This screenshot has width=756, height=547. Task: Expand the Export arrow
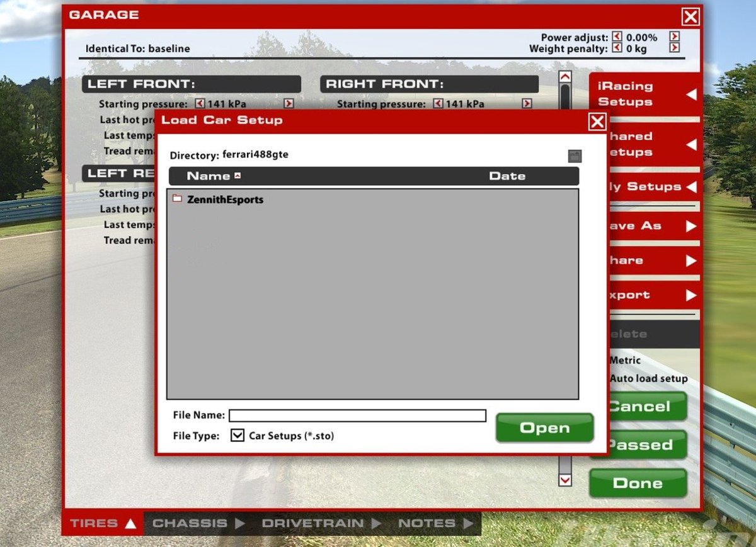pos(691,295)
